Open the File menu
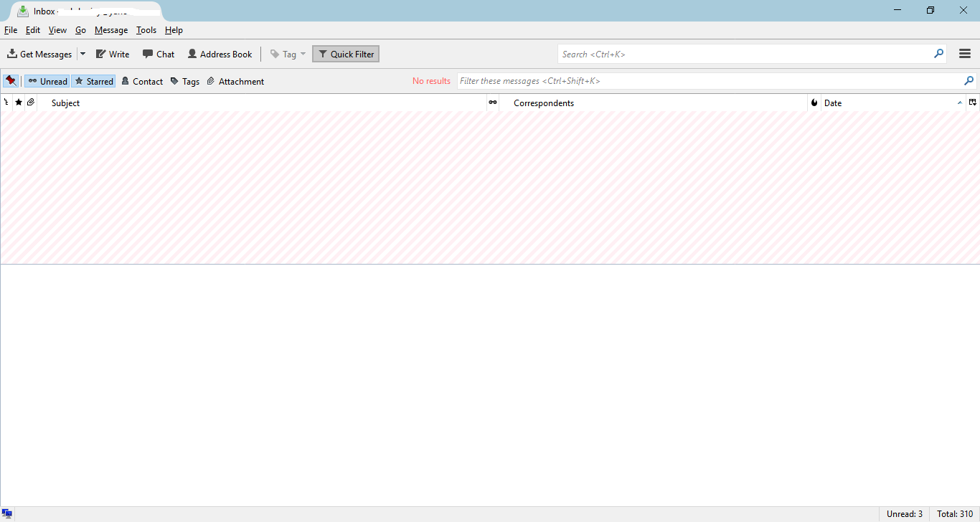 [x=11, y=30]
